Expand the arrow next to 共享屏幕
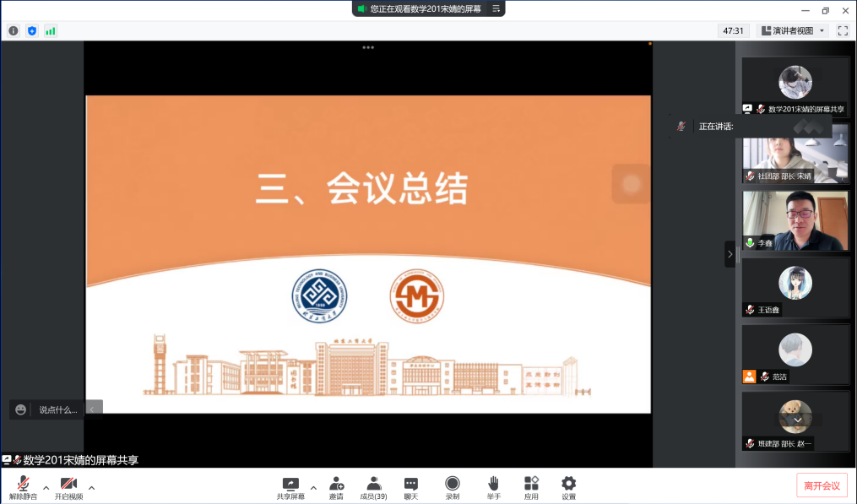 [313, 487]
